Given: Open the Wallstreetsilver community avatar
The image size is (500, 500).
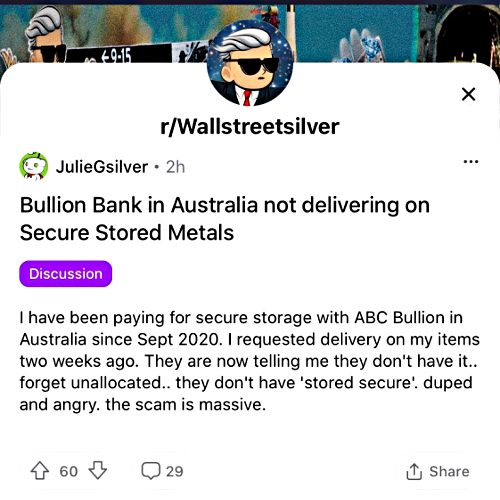Looking at the screenshot, I should (x=250, y=63).
